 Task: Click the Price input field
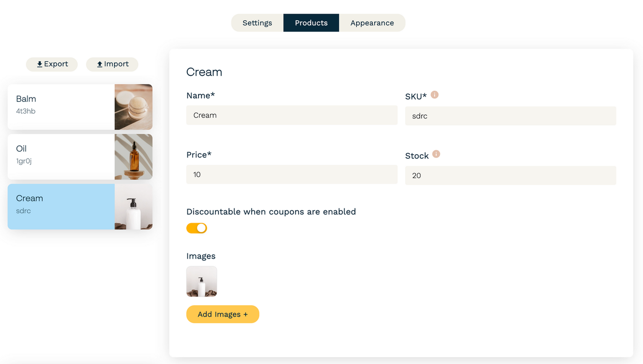pos(292,174)
